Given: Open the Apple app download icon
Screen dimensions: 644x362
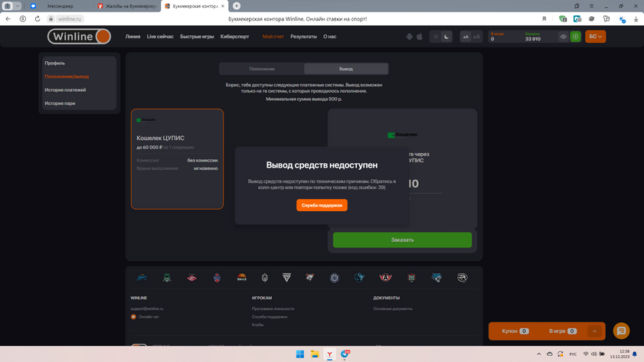Looking at the screenshot, I should tap(420, 37).
